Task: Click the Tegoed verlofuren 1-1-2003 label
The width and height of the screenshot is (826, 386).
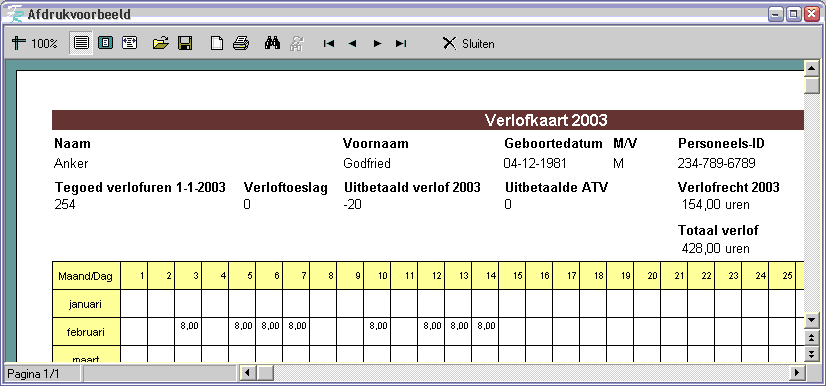Action: 140,187
